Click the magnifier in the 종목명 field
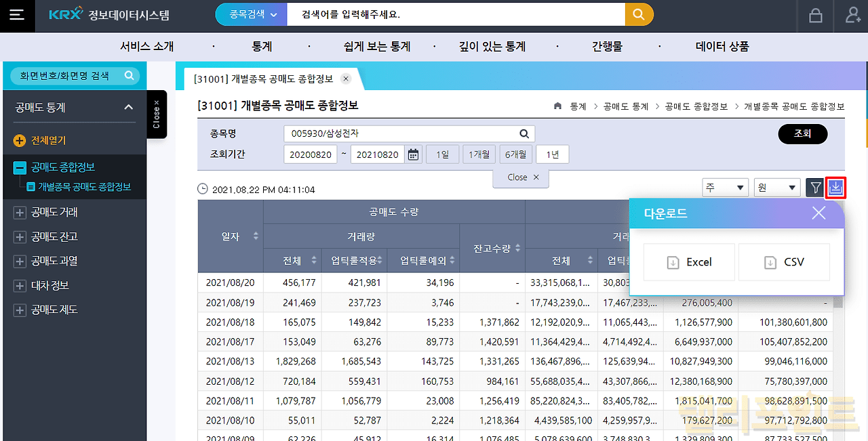The height and width of the screenshot is (441, 868). coord(524,134)
